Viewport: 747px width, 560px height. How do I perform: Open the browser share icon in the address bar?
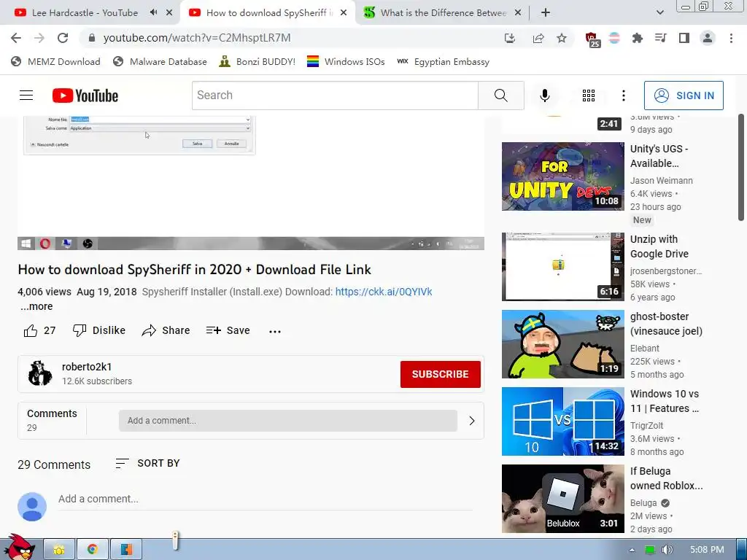538,38
